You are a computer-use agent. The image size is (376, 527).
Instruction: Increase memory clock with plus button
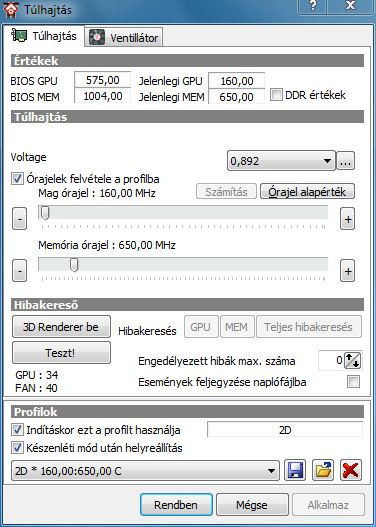click(x=347, y=271)
